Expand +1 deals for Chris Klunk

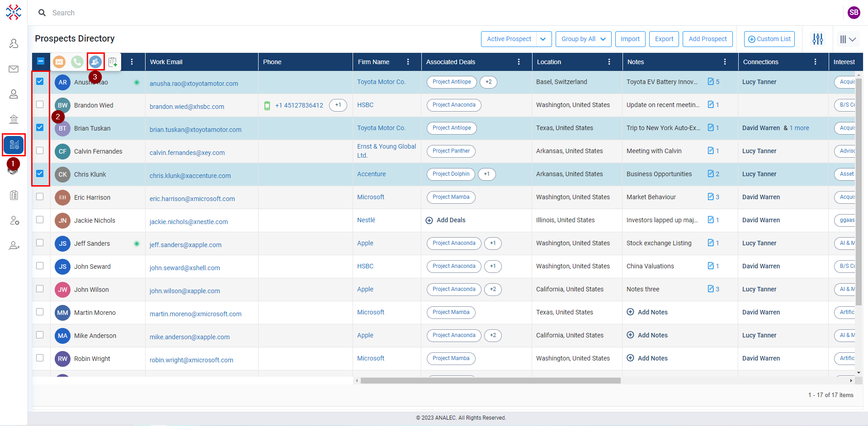pyautogui.click(x=487, y=174)
